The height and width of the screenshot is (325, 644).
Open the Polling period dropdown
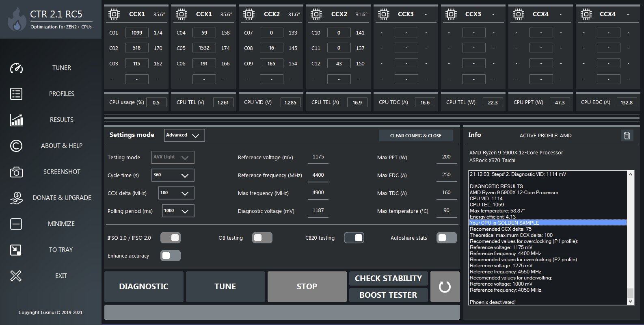coord(178,211)
